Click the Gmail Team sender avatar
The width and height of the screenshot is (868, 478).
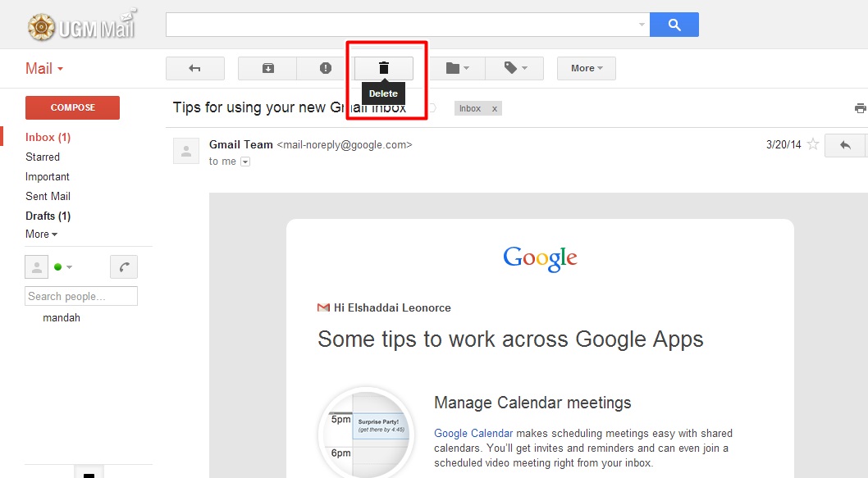click(186, 151)
